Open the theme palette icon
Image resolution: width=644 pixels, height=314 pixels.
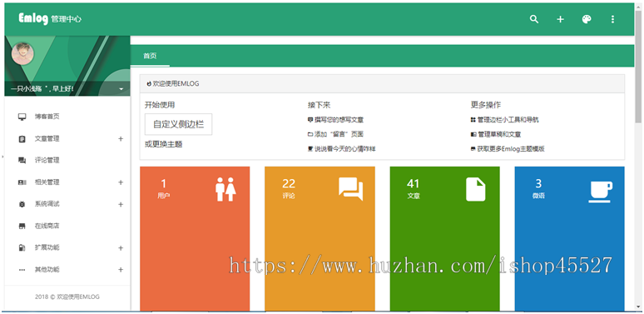(x=587, y=19)
